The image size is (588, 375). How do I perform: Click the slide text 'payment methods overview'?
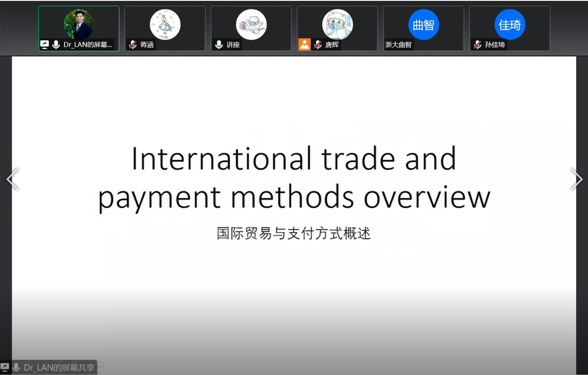pos(294,198)
